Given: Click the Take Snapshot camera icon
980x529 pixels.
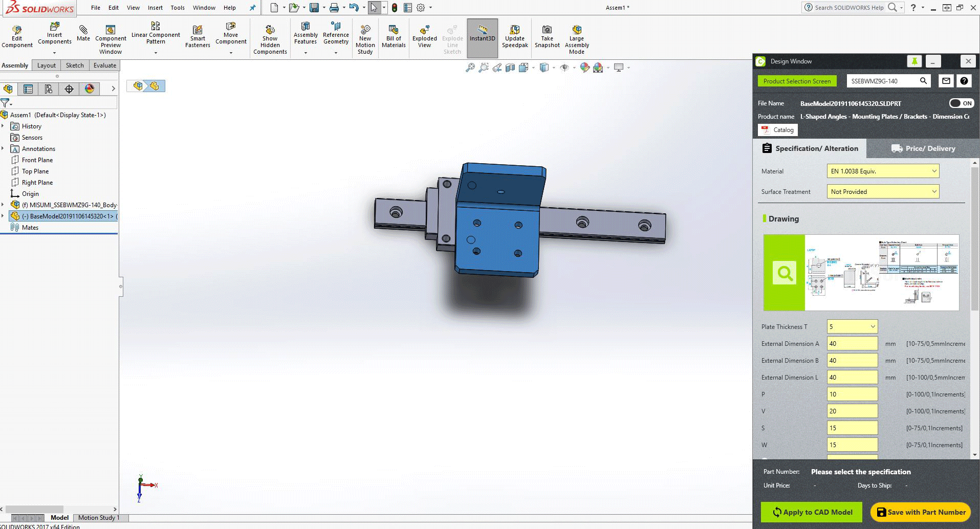Looking at the screenshot, I should tap(547, 30).
